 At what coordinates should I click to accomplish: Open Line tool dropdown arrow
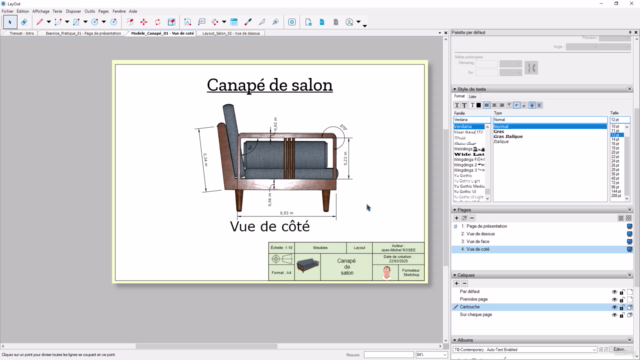(49, 22)
